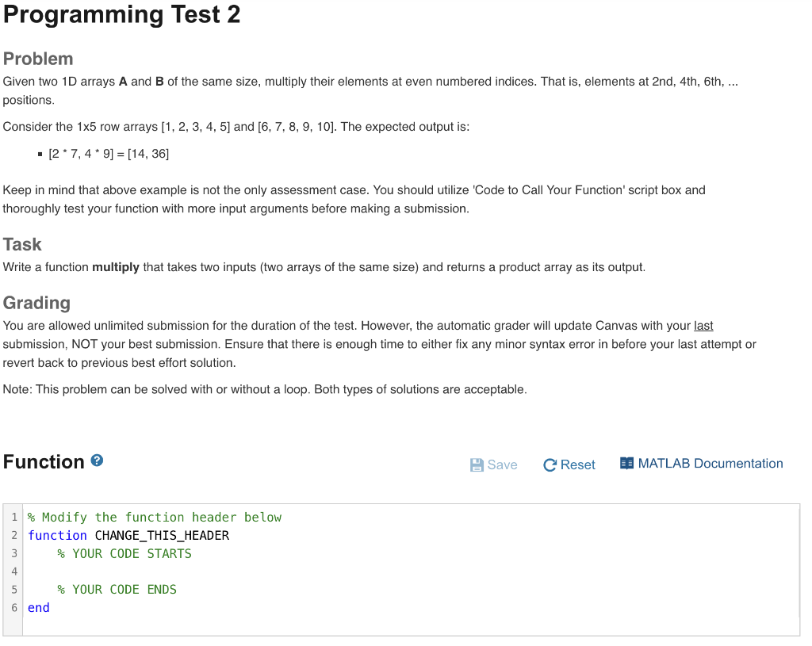The width and height of the screenshot is (812, 646).
Task: Click line number 6 in editor gutter
Action: point(14,608)
